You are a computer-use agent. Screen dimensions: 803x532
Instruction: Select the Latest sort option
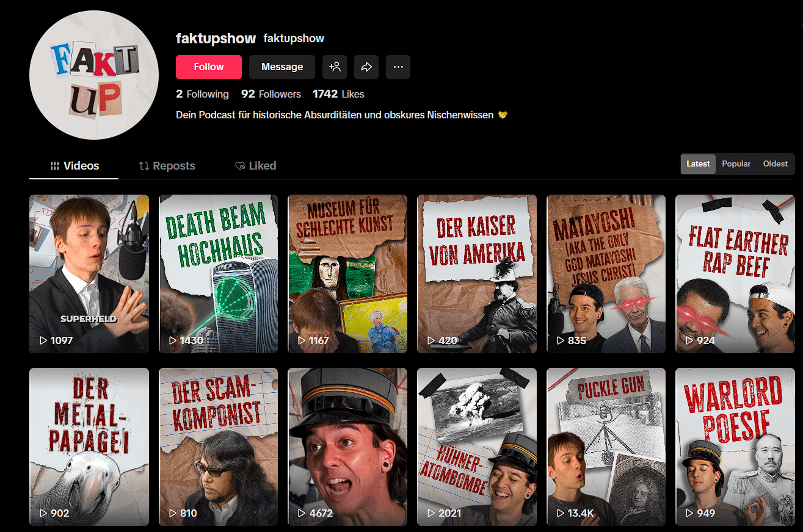pos(698,164)
